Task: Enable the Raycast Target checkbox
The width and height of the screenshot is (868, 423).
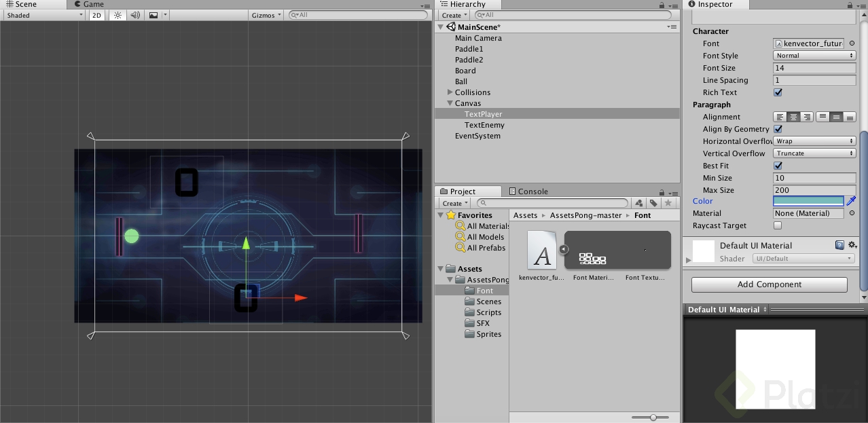Action: 778,225
